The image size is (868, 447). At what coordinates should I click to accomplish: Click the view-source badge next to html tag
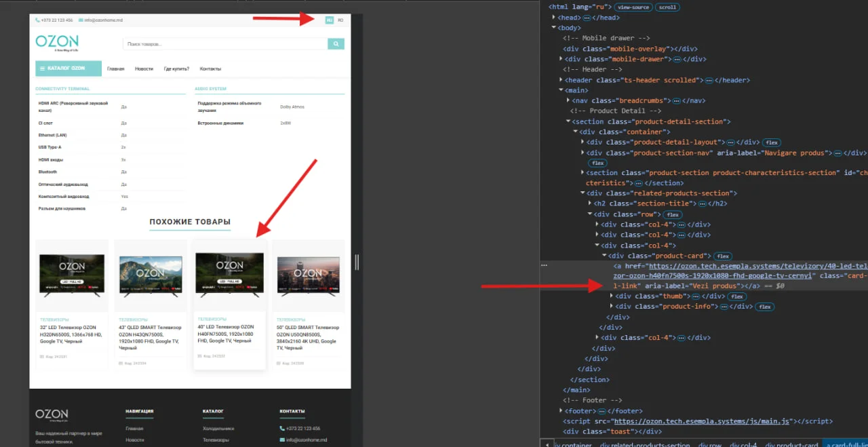(633, 7)
